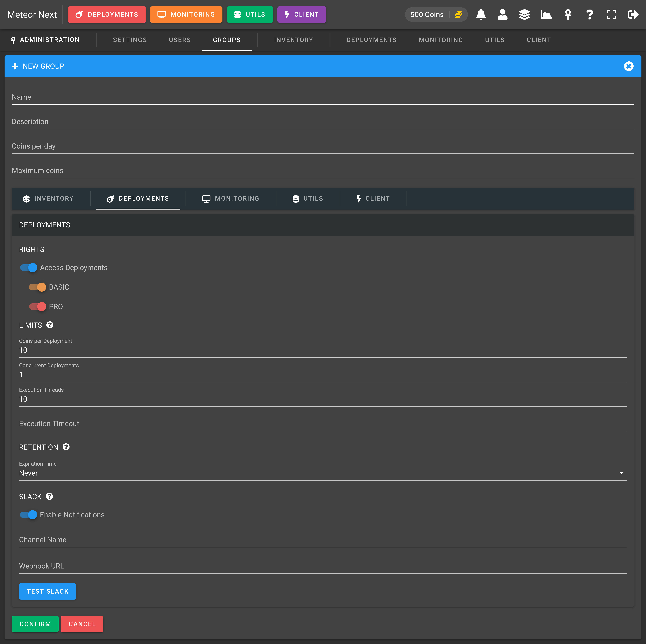Switch to group Monitoring section tab
This screenshot has height=644, width=646.
click(231, 199)
